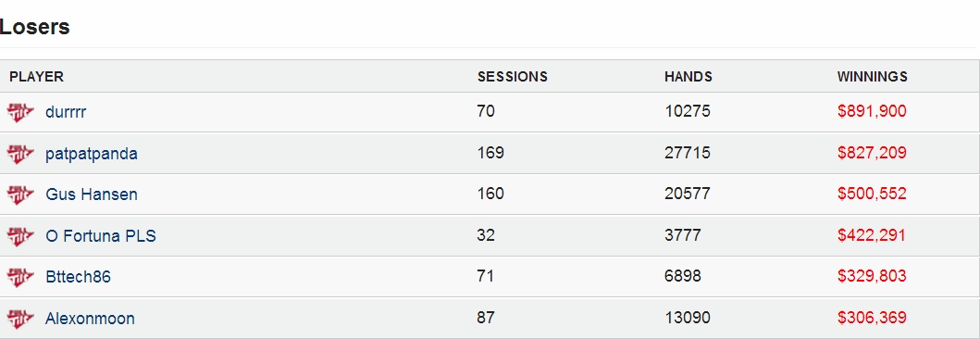
Task: Sort table by PLAYER column header
Action: point(36,77)
